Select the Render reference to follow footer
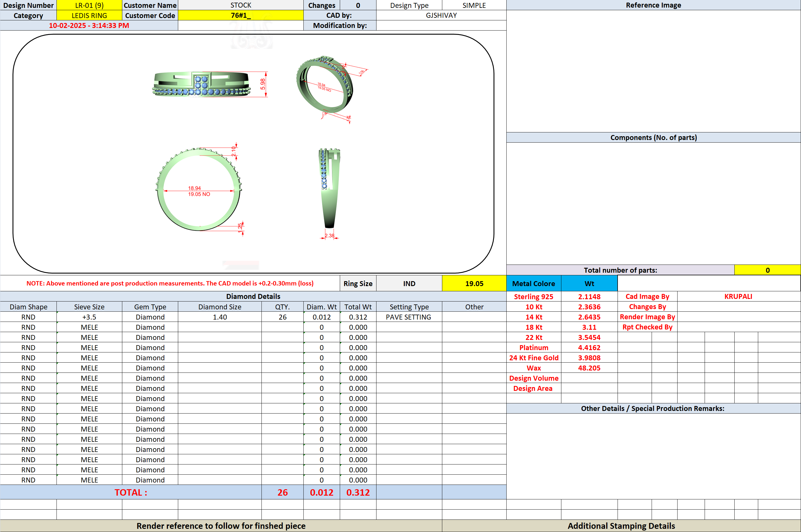Viewport: 801px width, 532px height. point(221,526)
